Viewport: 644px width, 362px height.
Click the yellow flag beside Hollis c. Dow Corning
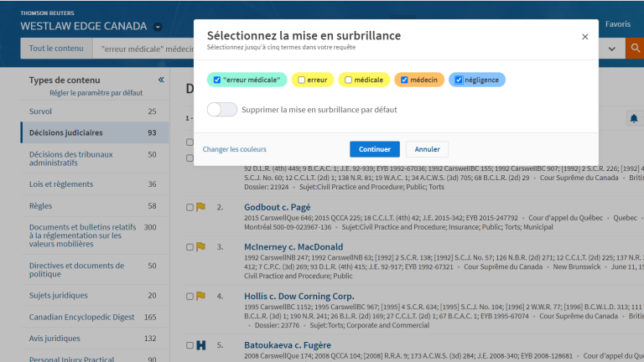pos(200,296)
